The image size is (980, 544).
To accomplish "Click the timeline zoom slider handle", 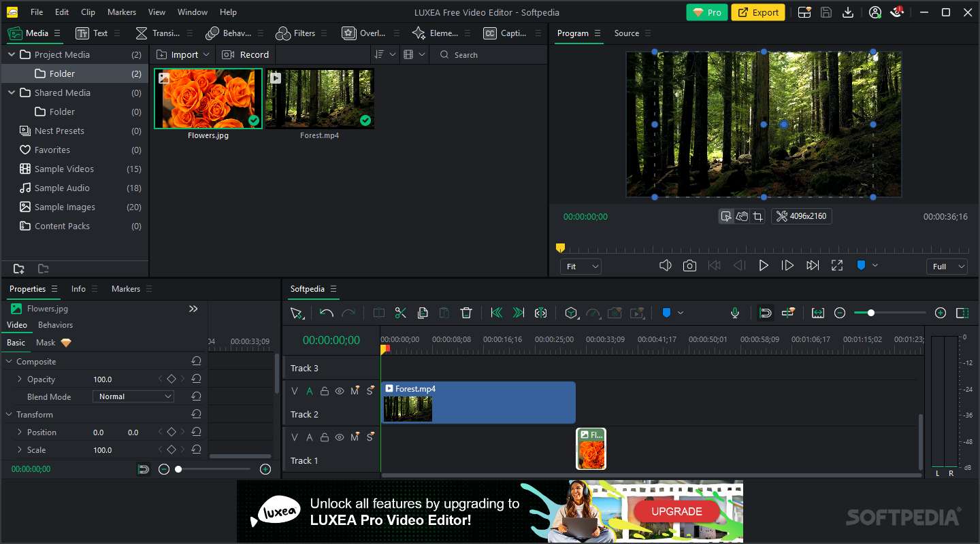I will (870, 313).
